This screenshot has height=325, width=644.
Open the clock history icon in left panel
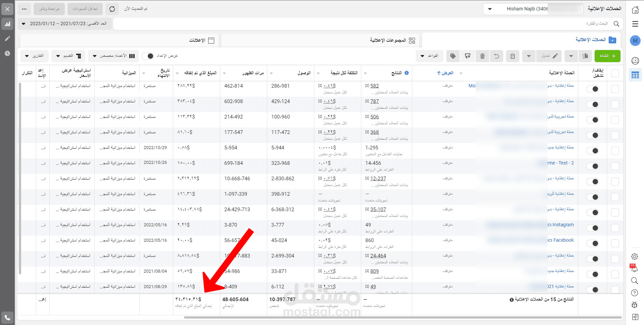tap(7, 53)
